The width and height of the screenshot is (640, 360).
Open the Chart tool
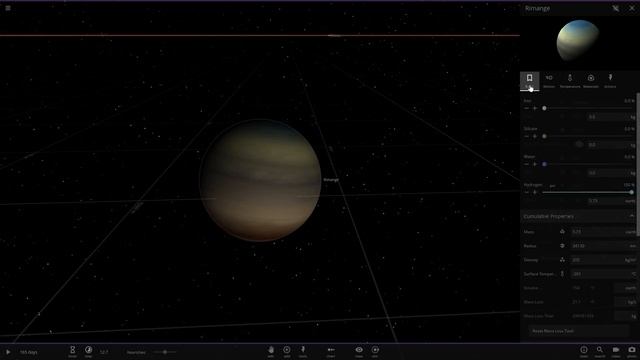pos(331,351)
